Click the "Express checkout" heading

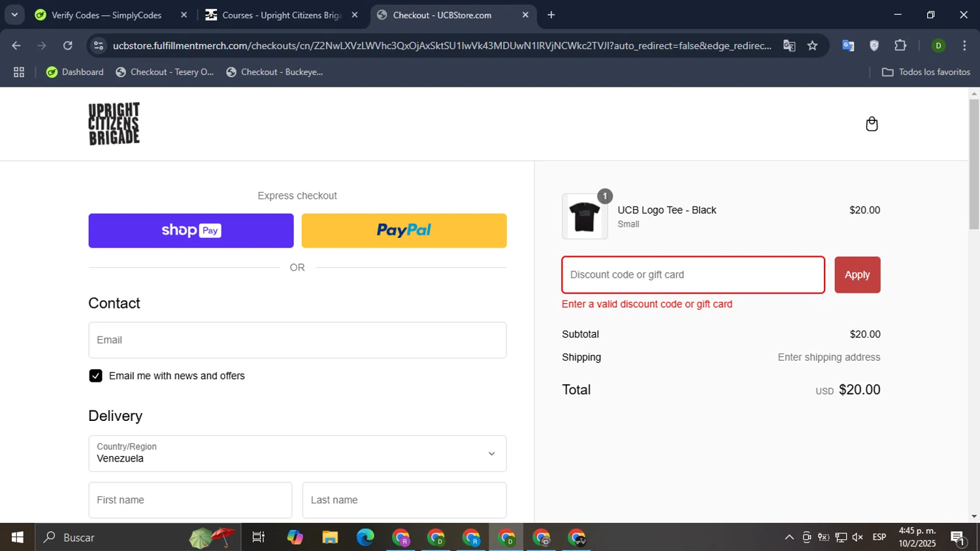(297, 195)
